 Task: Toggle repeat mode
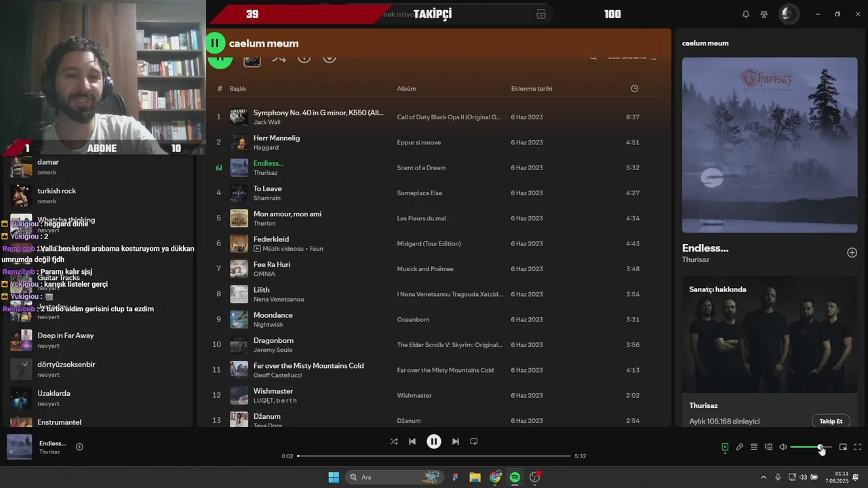(474, 441)
